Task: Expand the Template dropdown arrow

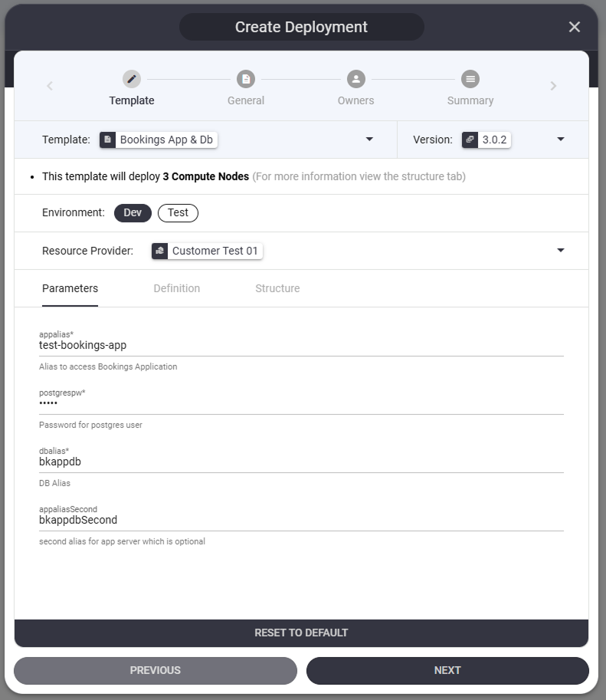Action: click(369, 140)
